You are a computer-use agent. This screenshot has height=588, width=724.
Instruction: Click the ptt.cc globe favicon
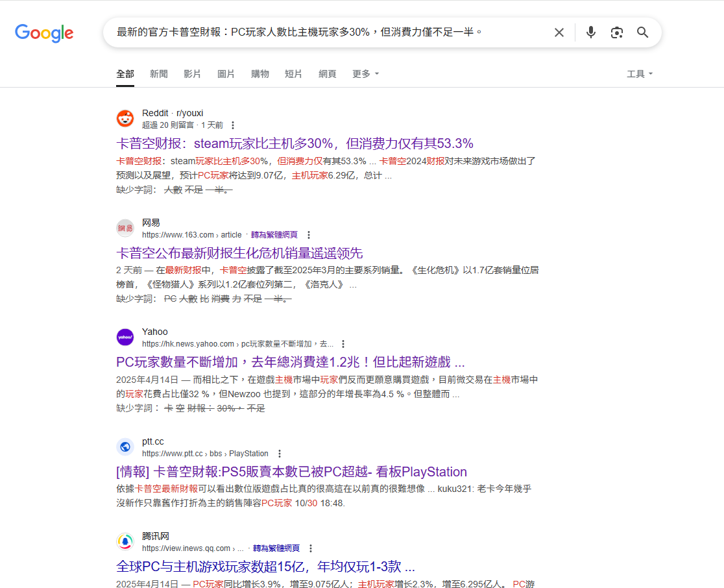(x=125, y=447)
